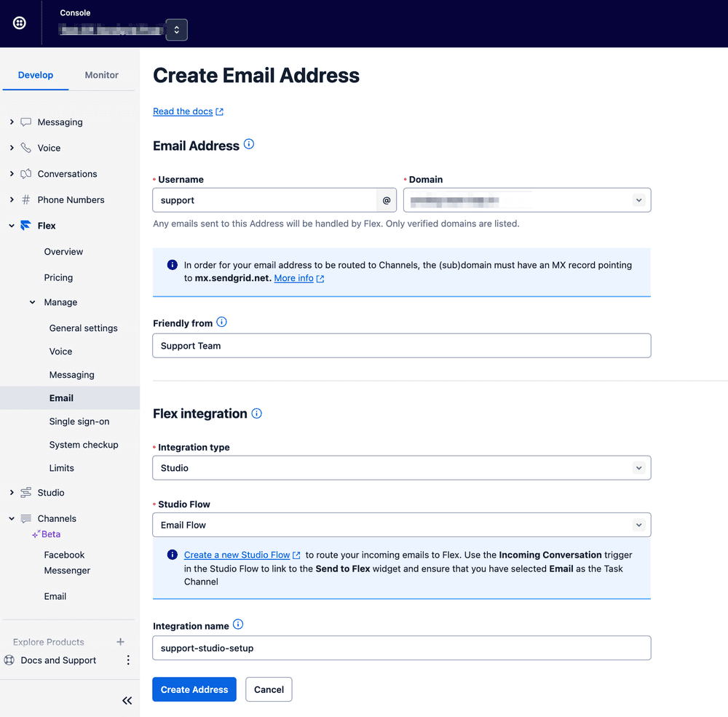Click the plus icon next to Explore Products
The width and height of the screenshot is (728, 717).
(120, 641)
